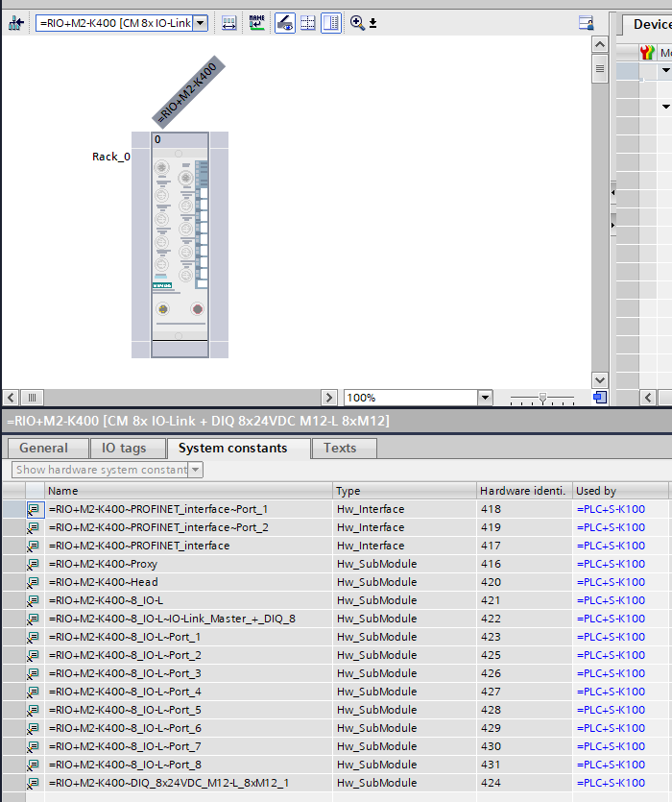672x802 pixels.
Task: Toggle the split editor layout icon
Action: [x=331, y=23]
